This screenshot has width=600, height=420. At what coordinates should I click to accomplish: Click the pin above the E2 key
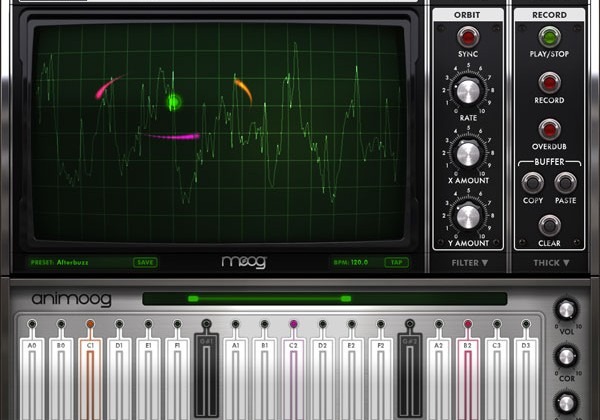coord(352,324)
